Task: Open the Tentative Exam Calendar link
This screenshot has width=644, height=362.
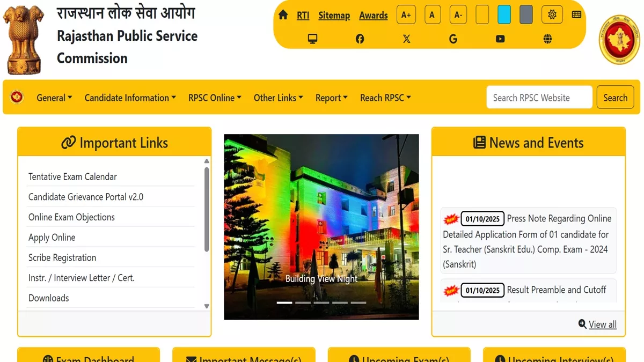Action: [72, 176]
